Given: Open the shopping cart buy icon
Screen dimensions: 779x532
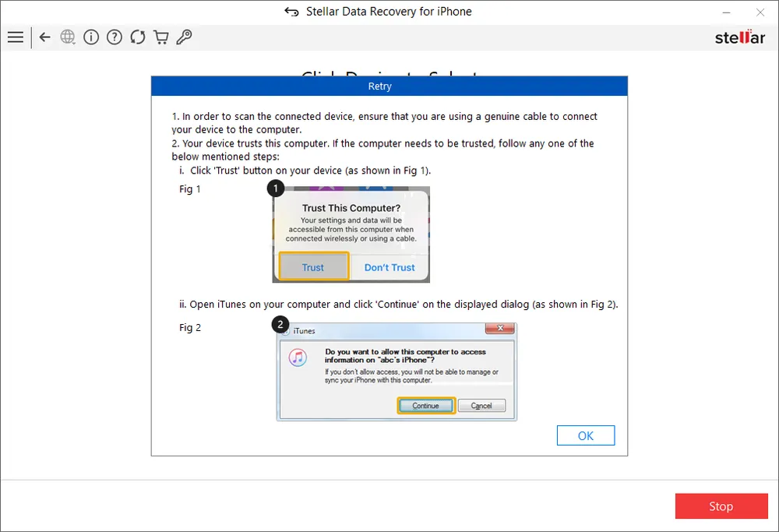Looking at the screenshot, I should pos(161,37).
